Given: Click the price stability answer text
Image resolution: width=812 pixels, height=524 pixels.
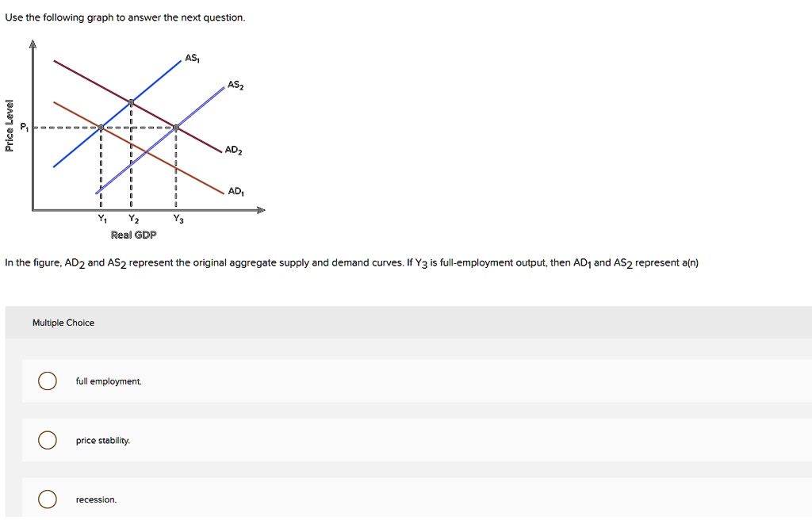Looking at the screenshot, I should click(x=104, y=440).
